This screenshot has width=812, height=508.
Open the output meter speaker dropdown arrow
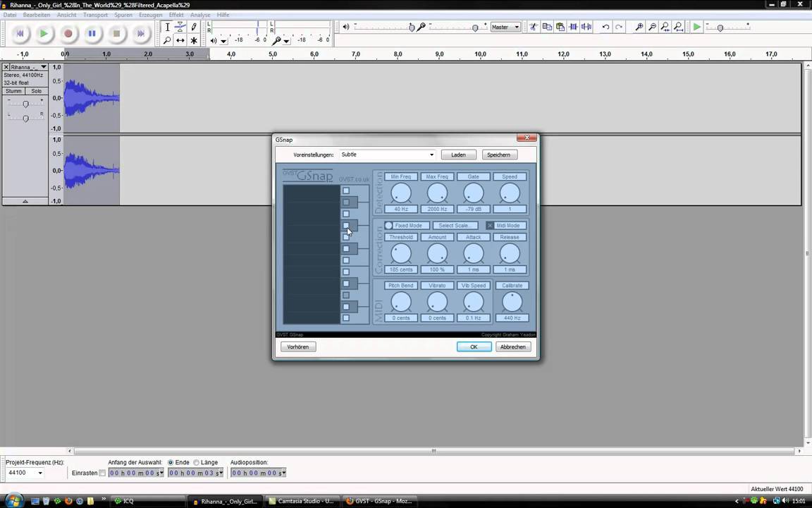[223, 41]
